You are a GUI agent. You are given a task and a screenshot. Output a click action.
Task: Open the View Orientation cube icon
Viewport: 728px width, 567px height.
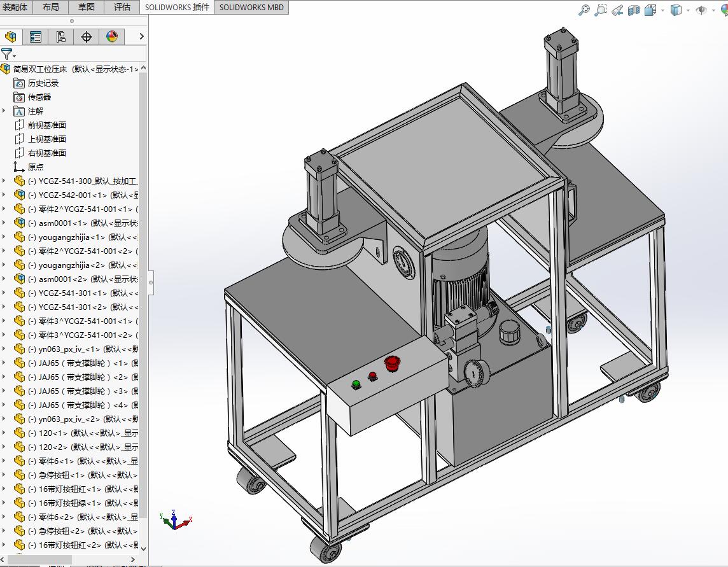click(x=650, y=10)
